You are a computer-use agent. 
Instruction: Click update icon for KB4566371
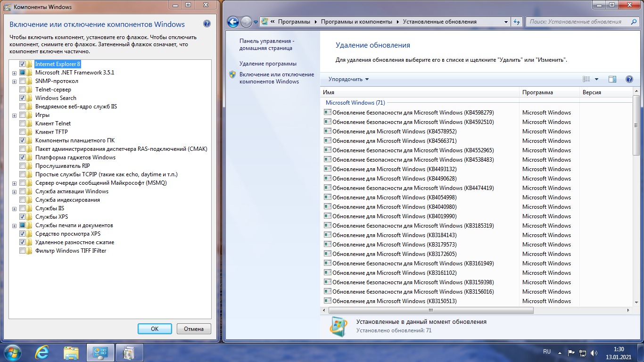pyautogui.click(x=328, y=141)
